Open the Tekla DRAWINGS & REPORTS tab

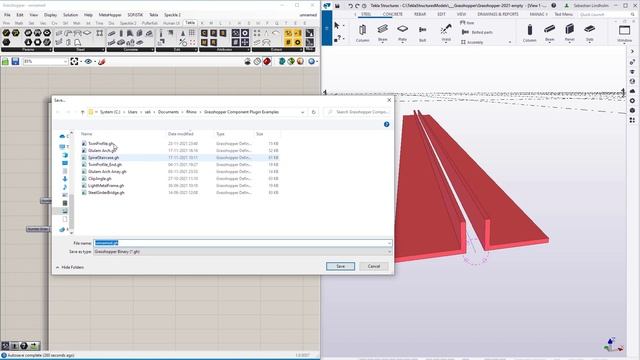[498, 14]
